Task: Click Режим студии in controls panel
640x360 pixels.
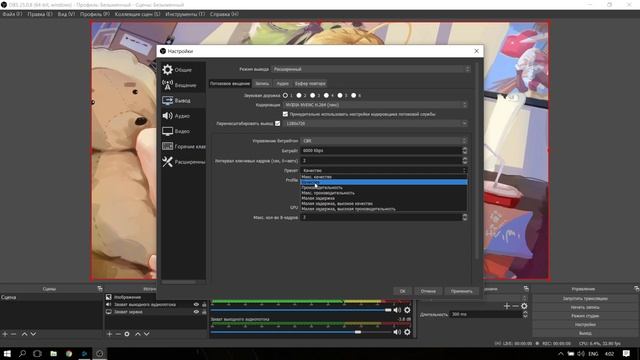Action: (585, 316)
